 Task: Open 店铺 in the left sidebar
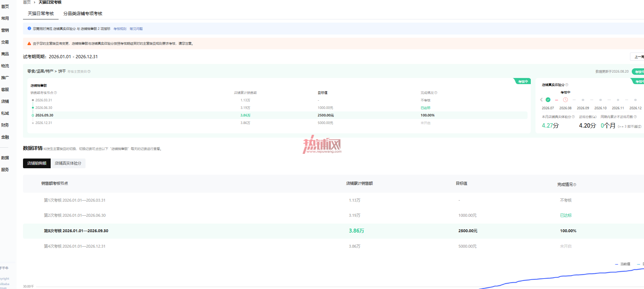click(5, 101)
